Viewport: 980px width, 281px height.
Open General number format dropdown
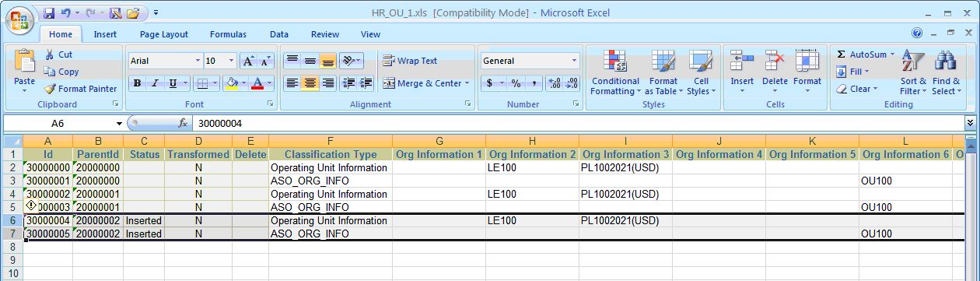coord(575,61)
